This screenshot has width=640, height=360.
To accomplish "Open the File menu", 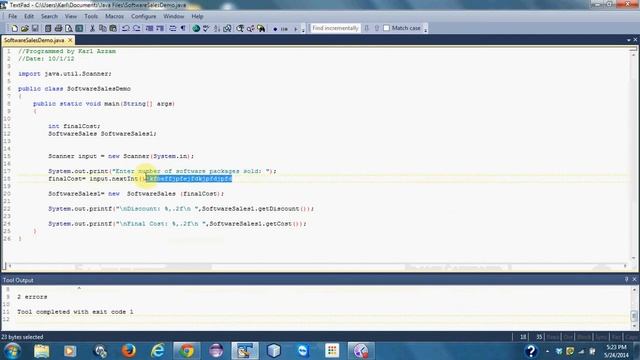I will point(13,16).
